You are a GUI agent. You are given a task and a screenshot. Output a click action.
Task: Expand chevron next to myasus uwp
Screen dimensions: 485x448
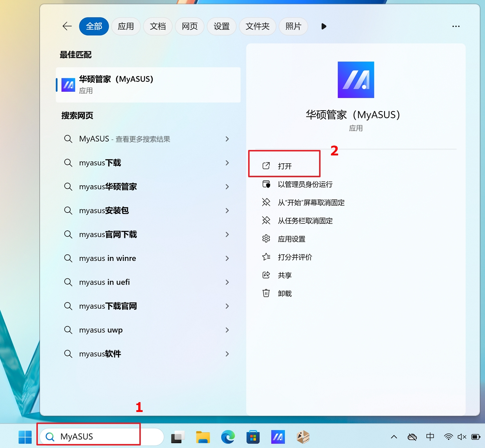point(227,330)
